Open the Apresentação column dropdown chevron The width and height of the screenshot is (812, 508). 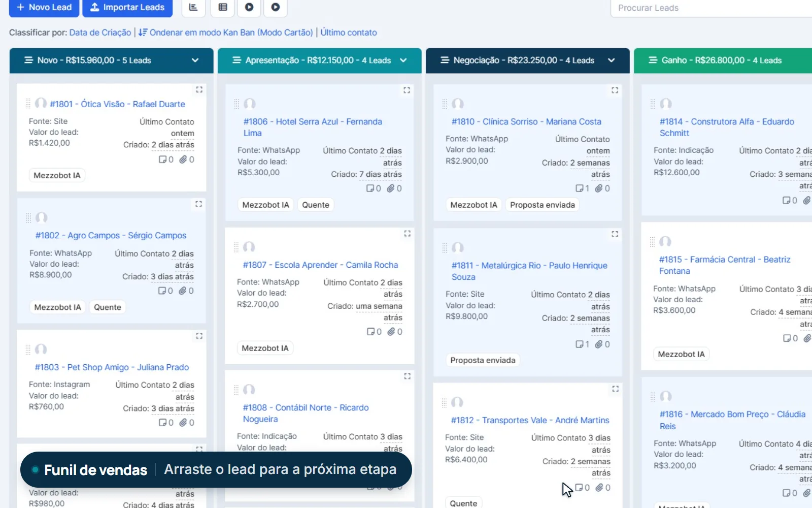tap(403, 60)
